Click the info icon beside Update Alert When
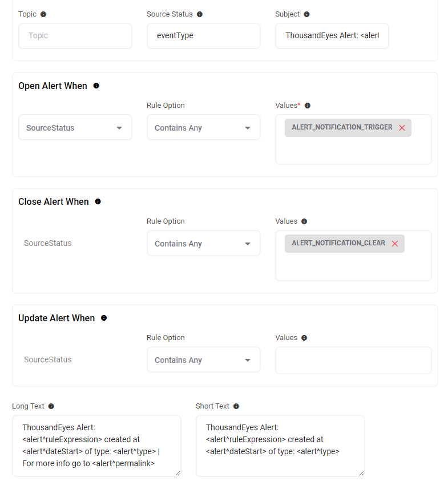 [x=104, y=318]
